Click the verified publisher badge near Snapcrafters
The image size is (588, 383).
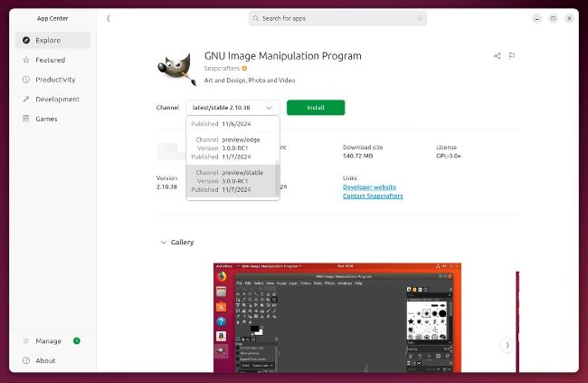(x=244, y=68)
